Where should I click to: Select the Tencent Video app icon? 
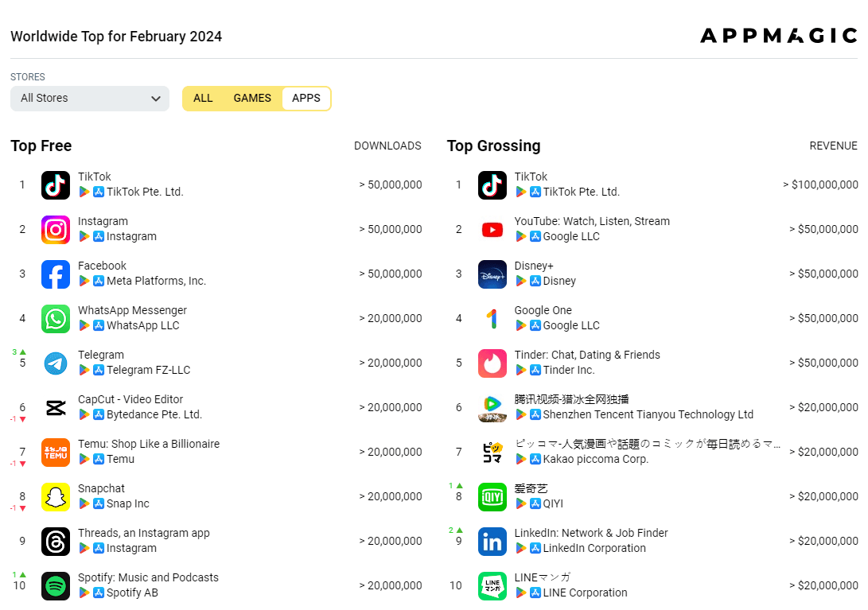(x=492, y=408)
